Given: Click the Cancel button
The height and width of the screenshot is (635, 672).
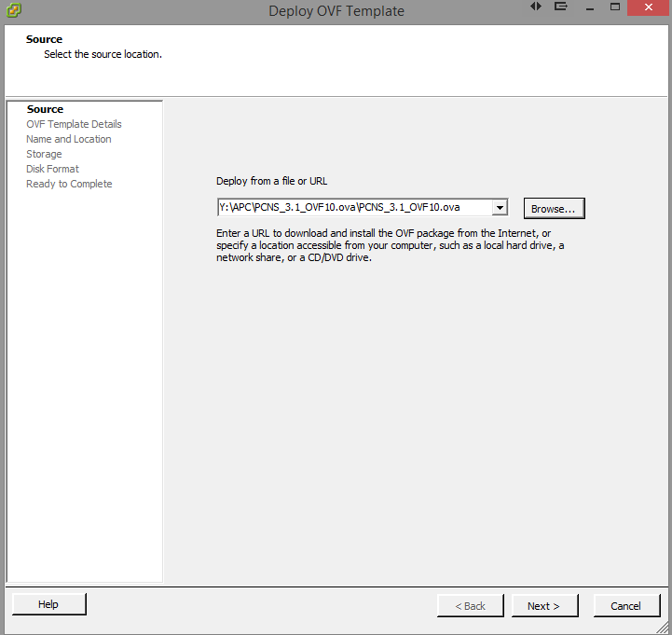Looking at the screenshot, I should click(626, 606).
